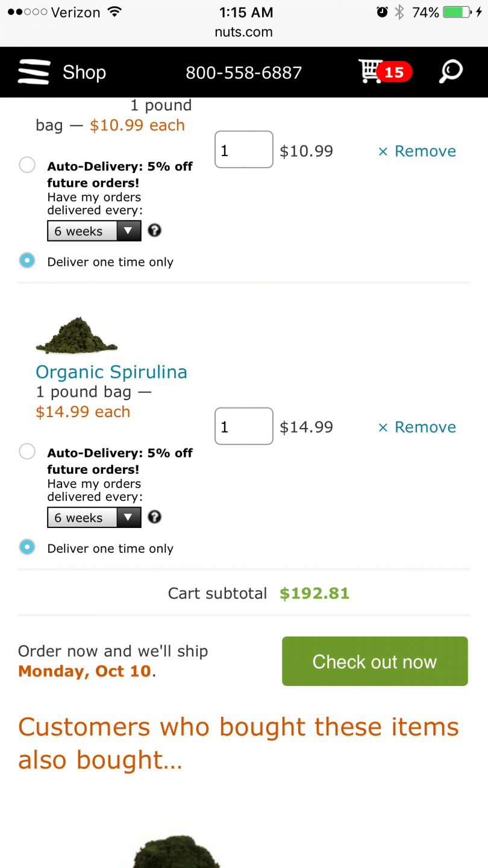This screenshot has width=488, height=868.
Task: Remove the $10.99 item from cart
Action: point(417,151)
